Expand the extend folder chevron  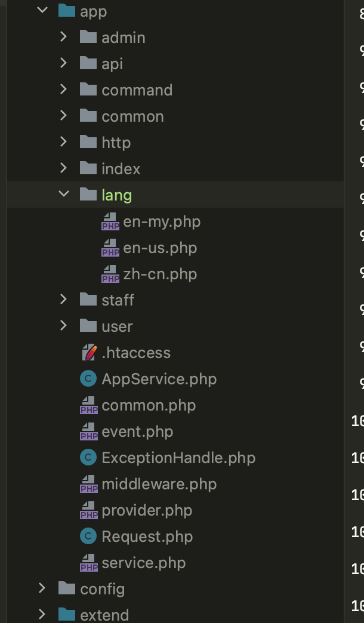[42, 614]
